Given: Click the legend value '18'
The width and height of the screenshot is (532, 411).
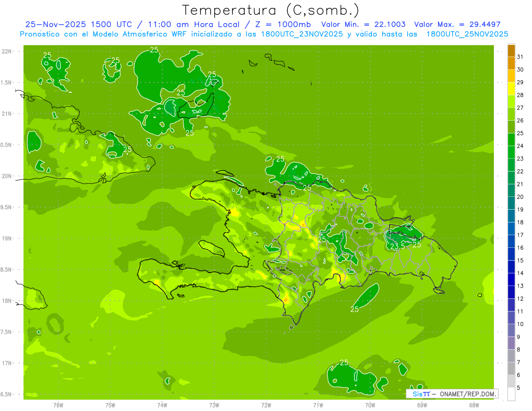Looking at the screenshot, I should point(520,223).
